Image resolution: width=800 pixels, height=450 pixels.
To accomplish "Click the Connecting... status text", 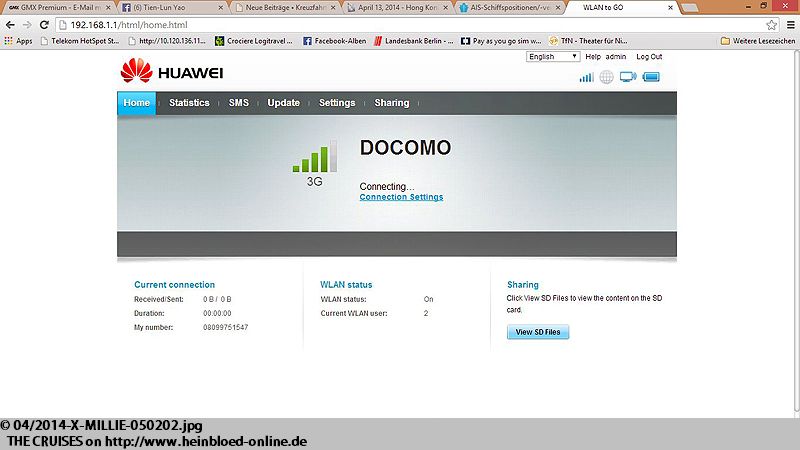I will (x=387, y=187).
